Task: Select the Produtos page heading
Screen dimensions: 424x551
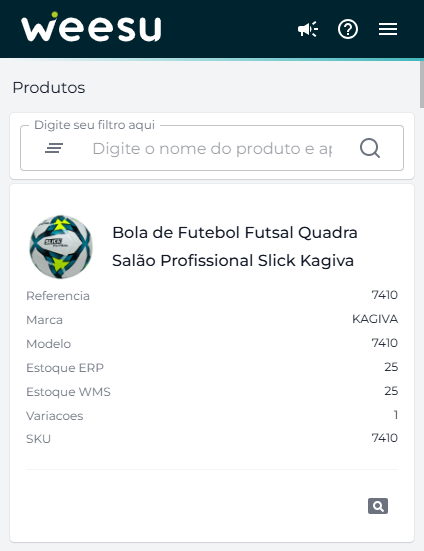Action: coord(49,87)
